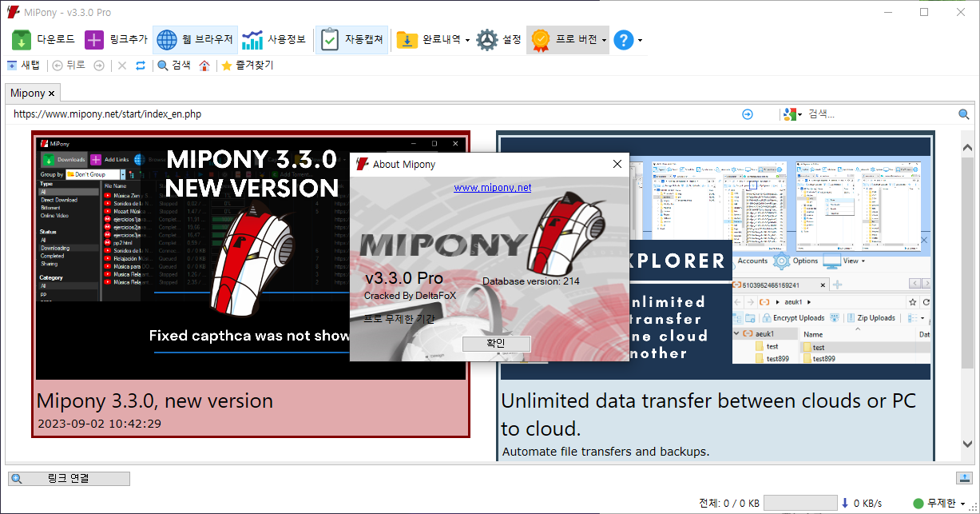Click the 'Cracked By DeltaFoX' text
The height and width of the screenshot is (514, 980).
pos(410,296)
